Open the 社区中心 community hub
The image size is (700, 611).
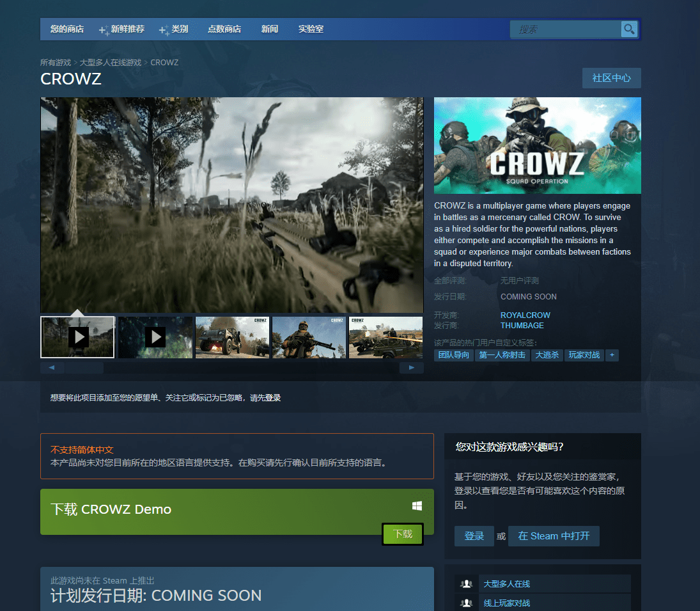[611, 78]
